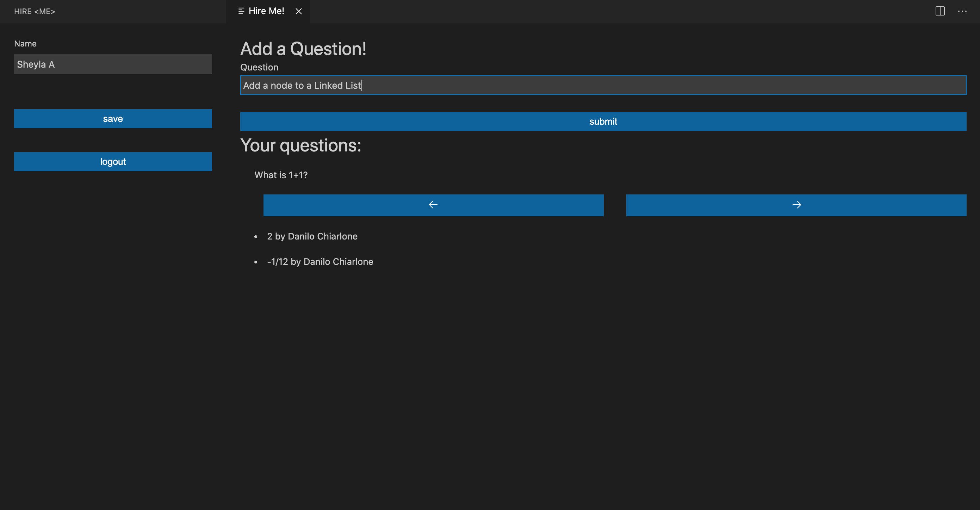Click the split editor icon
This screenshot has width=980, height=510.
[x=940, y=11]
